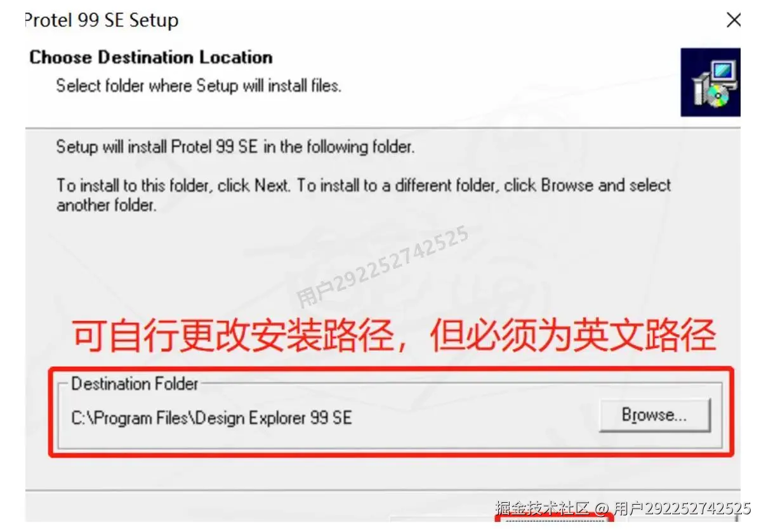The height and width of the screenshot is (532, 766).
Task: Click the Setup will install Protel 99 SE sentence
Action: (235, 148)
